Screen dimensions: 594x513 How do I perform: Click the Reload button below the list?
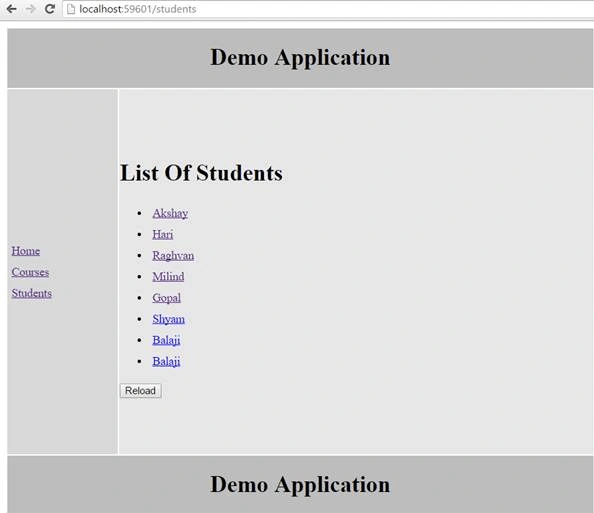(141, 391)
